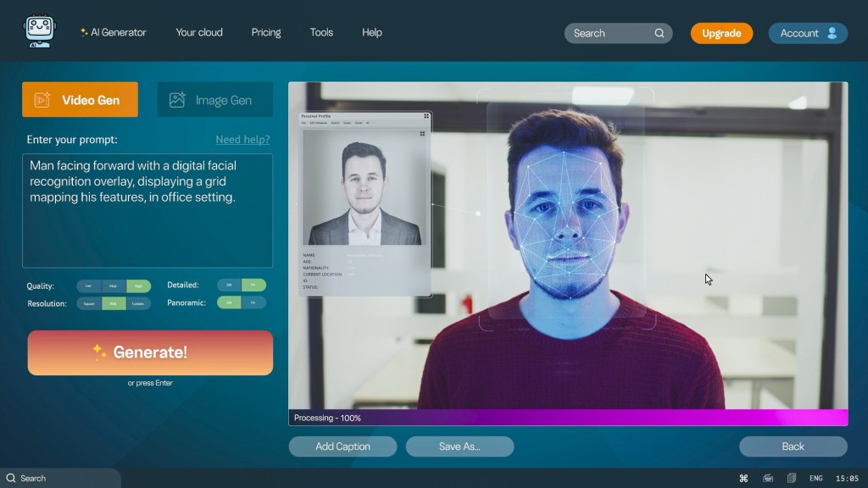
Task: Click the Need help? link
Action: [x=242, y=139]
